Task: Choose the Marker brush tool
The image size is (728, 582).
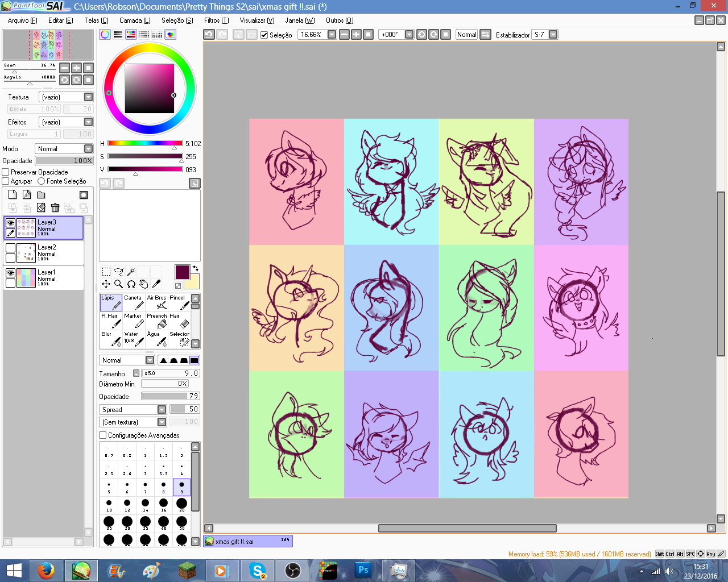Action: coord(134,321)
